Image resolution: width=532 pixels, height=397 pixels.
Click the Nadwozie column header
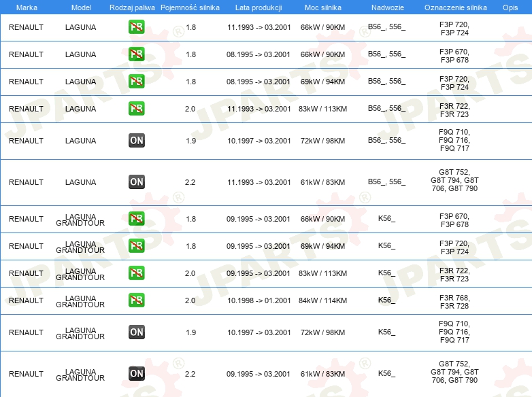388,7
